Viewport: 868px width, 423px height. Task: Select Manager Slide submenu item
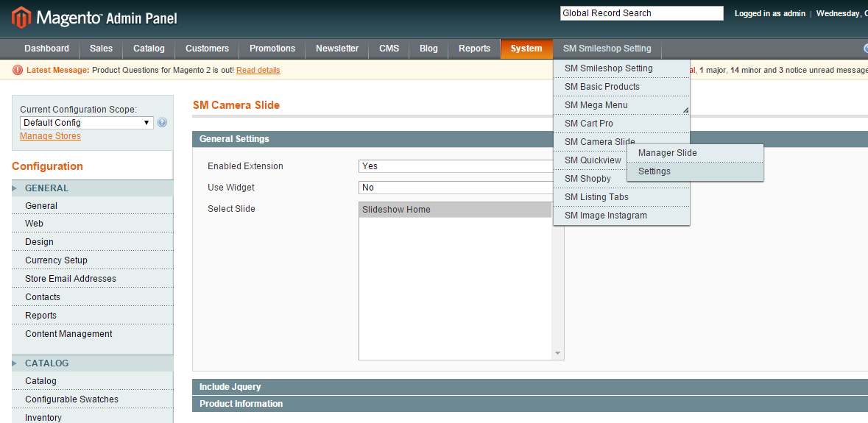(695, 153)
